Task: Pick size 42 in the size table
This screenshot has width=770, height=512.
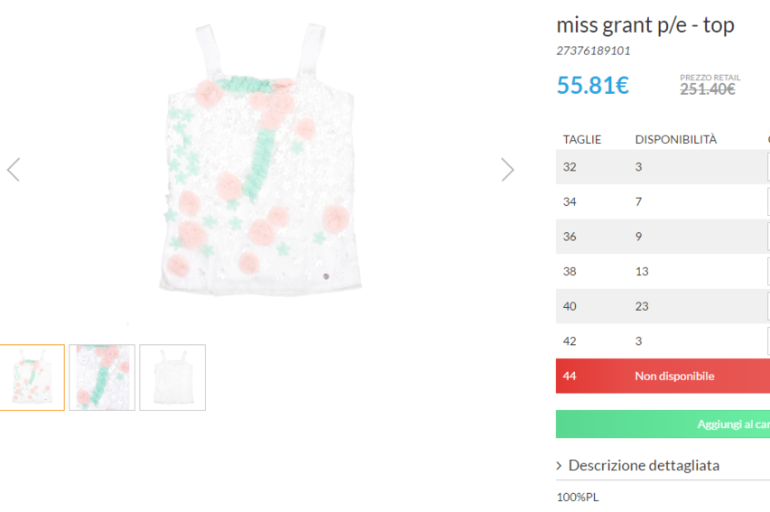Action: (x=660, y=341)
